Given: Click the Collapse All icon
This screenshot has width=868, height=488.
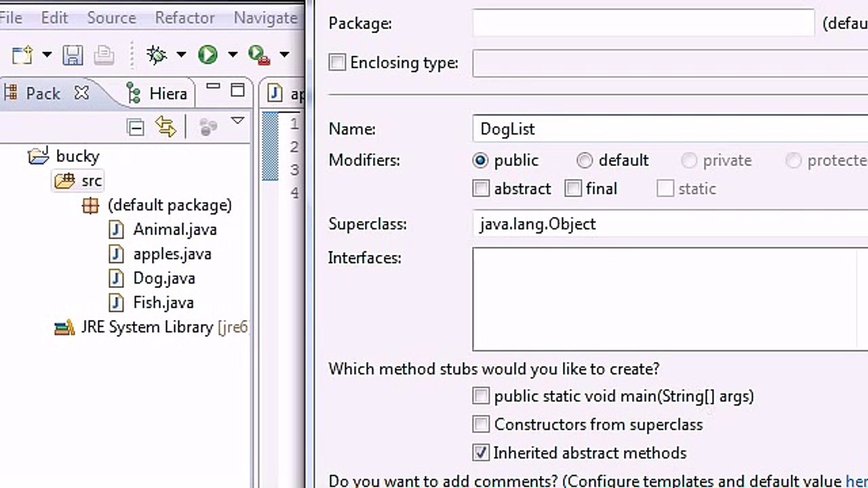Looking at the screenshot, I should point(136,127).
